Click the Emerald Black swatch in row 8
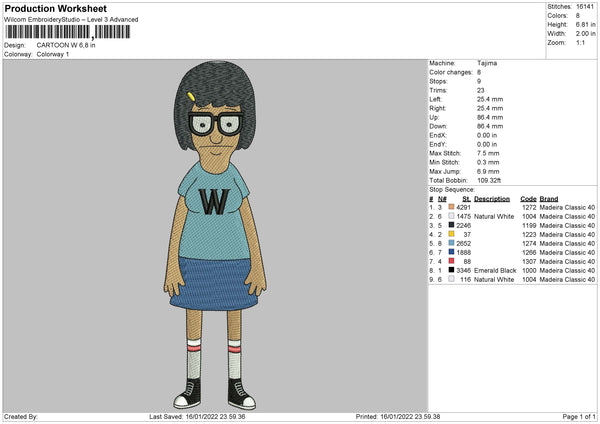This screenshot has width=600, height=424. 451,270
